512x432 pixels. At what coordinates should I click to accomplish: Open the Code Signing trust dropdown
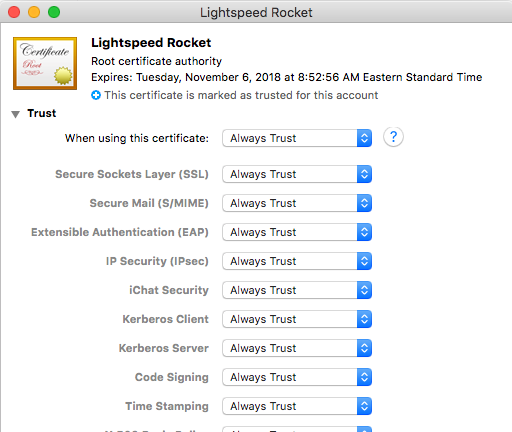297,377
